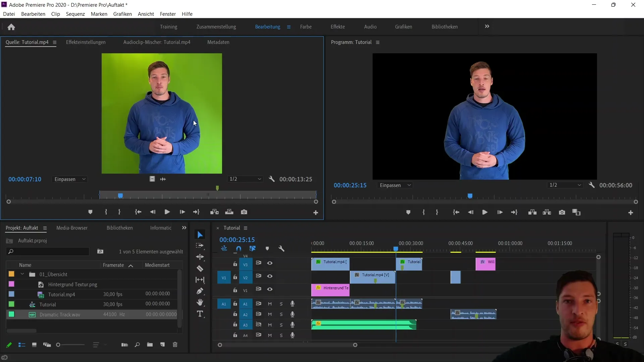The height and width of the screenshot is (362, 644).
Task: Click New Item icon in Project panel
Action: click(x=163, y=345)
